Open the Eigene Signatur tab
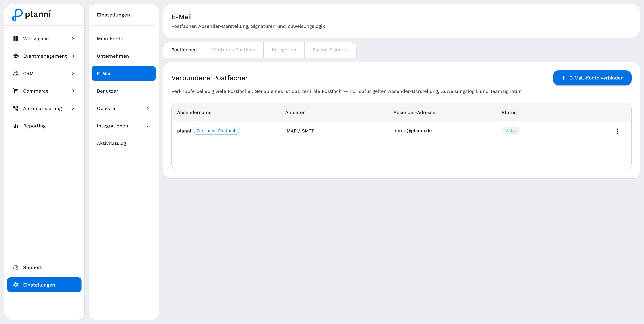This screenshot has height=324, width=644. click(330, 50)
